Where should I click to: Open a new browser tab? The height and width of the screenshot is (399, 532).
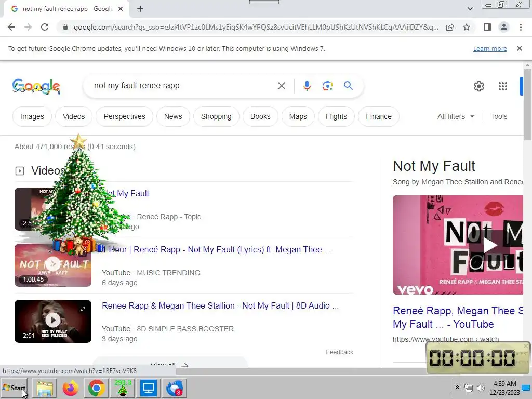tap(140, 9)
